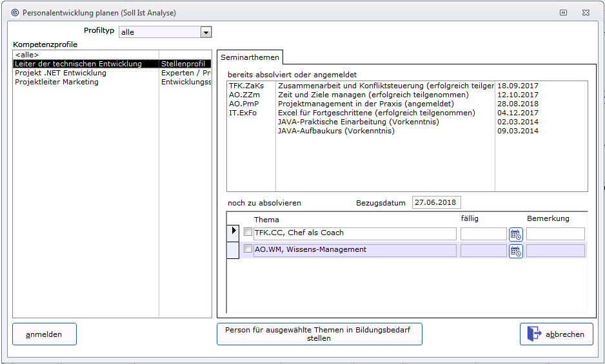Click fällig field for TFK.CC row

click(x=483, y=233)
